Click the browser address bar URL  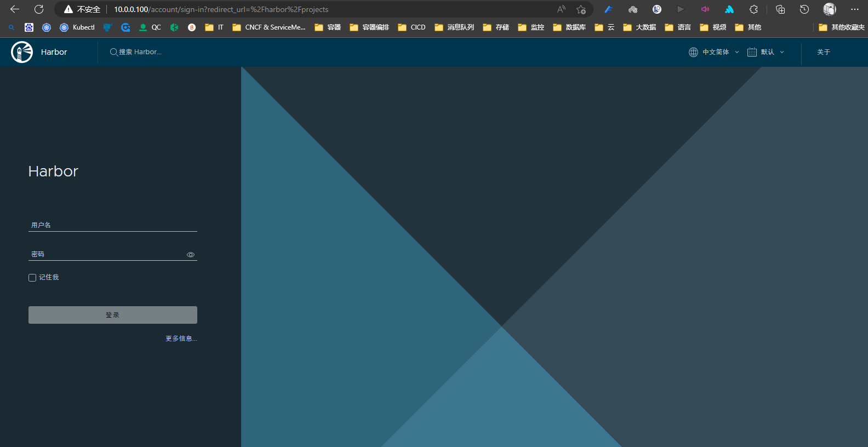(x=221, y=9)
